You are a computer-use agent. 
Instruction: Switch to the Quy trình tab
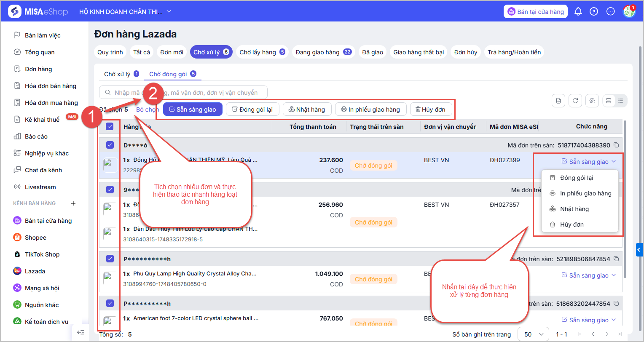coord(110,52)
